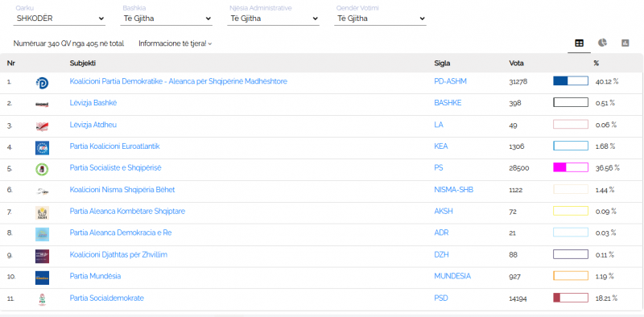Switch to bar chart view icon

[x=625, y=43]
